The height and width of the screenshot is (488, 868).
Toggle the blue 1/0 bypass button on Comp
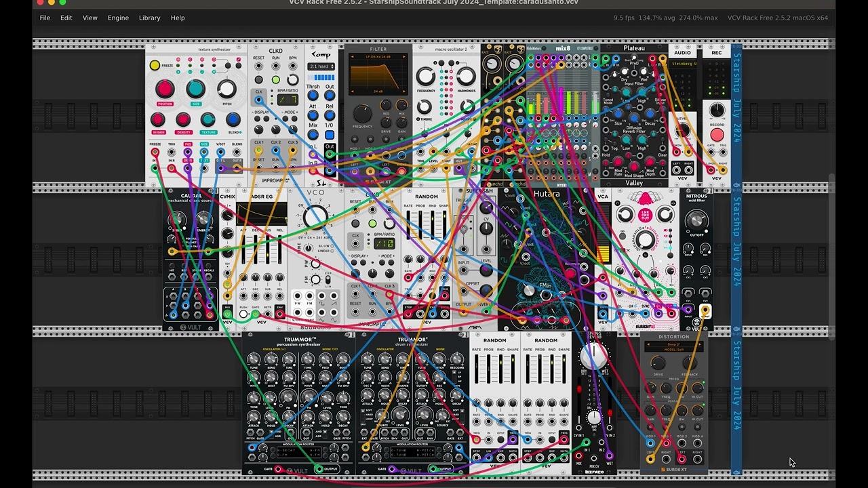pyautogui.click(x=330, y=134)
